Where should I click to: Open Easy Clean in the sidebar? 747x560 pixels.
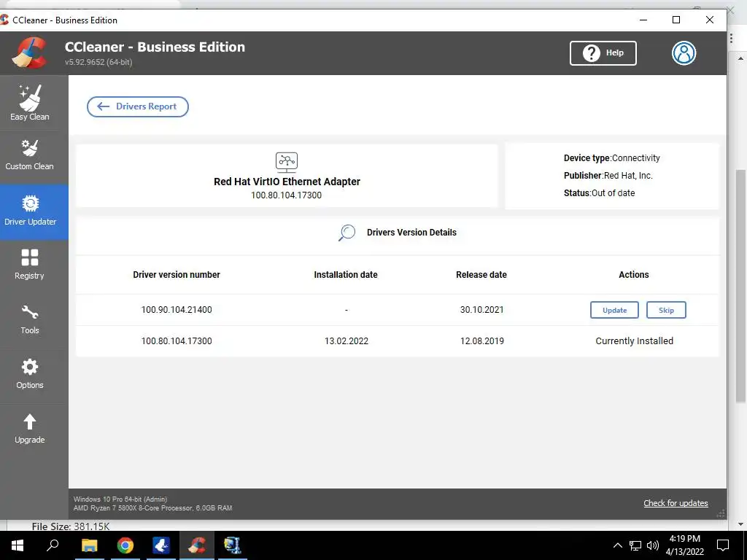coord(29,103)
